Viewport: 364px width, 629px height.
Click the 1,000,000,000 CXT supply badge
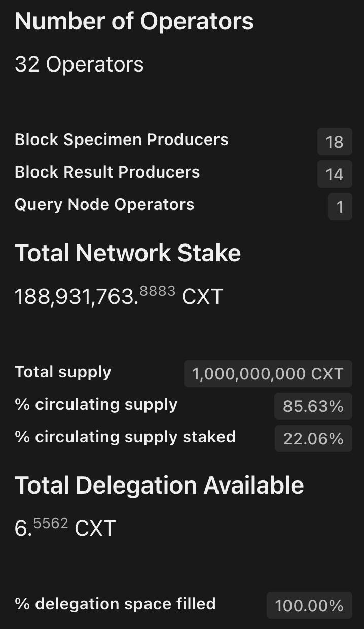coord(268,374)
